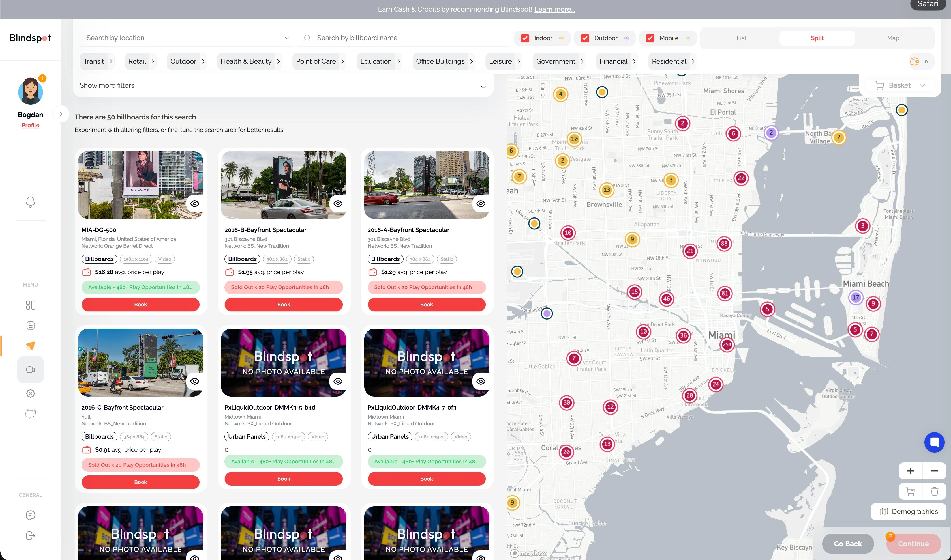
Task: Expand the sidebar with arrow button
Action: [61, 114]
